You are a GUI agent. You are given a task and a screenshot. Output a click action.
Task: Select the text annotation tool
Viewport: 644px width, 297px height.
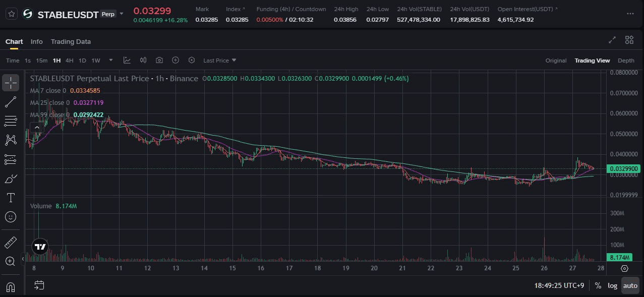point(11,197)
